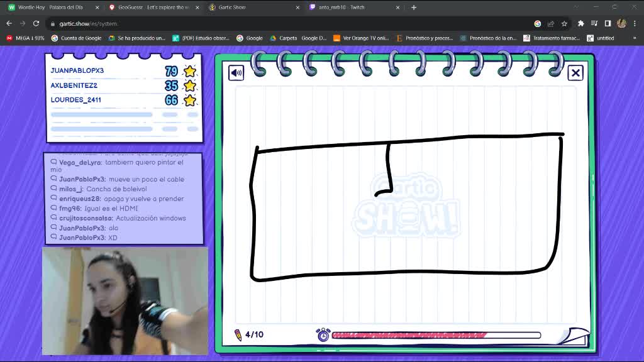Open the media controls icon in the toolbar
The image size is (644, 362).
594,24
